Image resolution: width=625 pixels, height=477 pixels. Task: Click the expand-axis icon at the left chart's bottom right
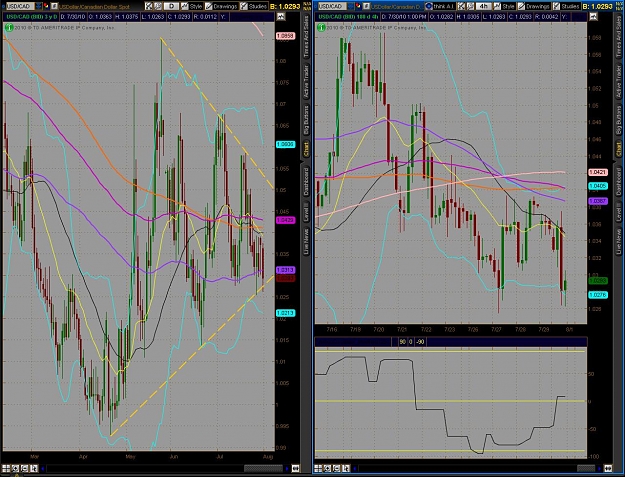coord(295,468)
